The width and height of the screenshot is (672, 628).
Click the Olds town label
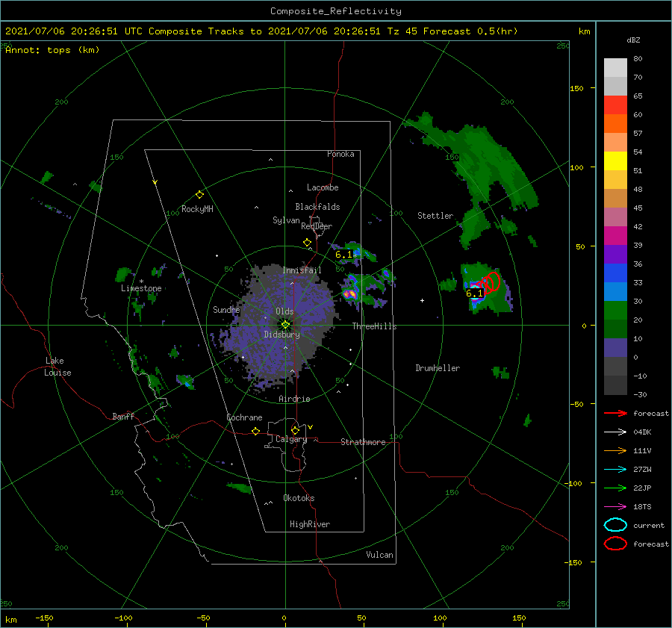pos(284,311)
